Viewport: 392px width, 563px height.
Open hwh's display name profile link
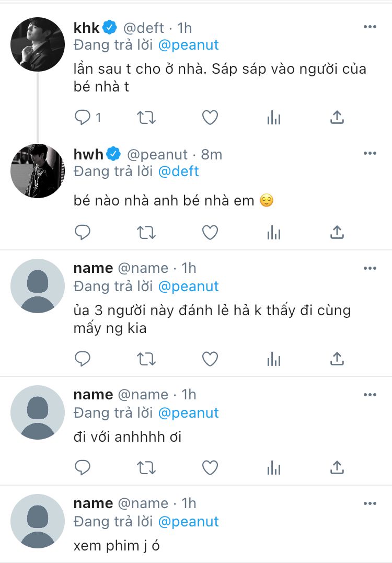click(89, 154)
